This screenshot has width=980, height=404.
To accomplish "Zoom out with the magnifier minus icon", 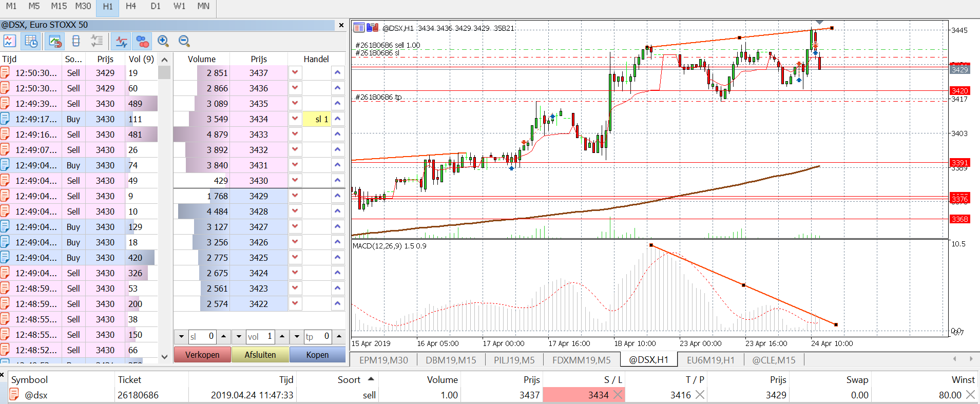I will click(x=184, y=41).
